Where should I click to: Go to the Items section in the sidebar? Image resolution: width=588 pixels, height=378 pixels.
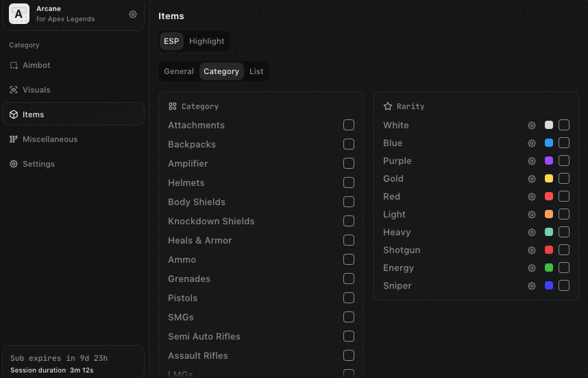(33, 115)
